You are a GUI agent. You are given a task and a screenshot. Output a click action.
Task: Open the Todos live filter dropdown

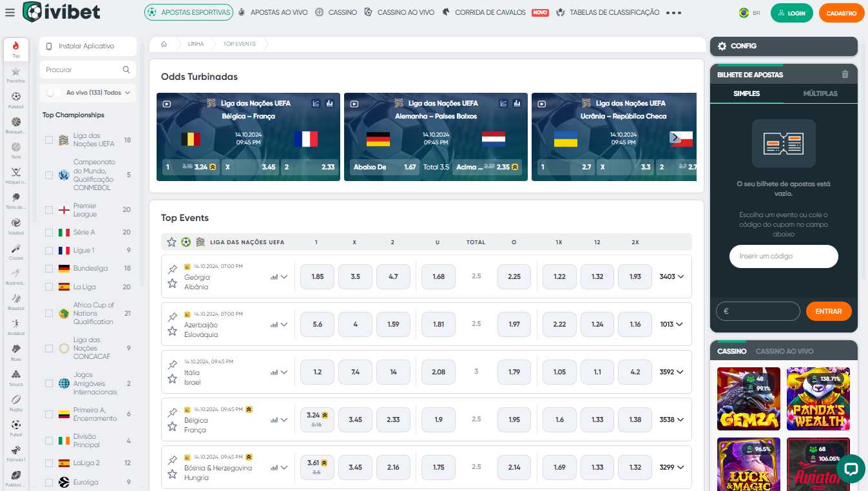117,93
